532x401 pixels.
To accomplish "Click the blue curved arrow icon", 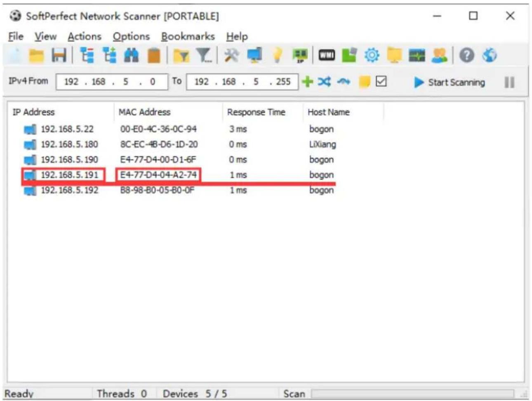I will pyautogui.click(x=343, y=82).
